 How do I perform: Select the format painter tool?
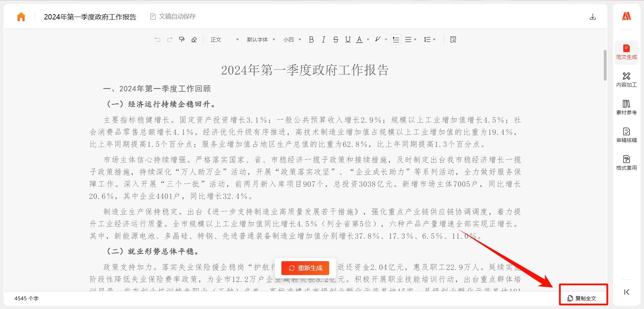tap(182, 39)
